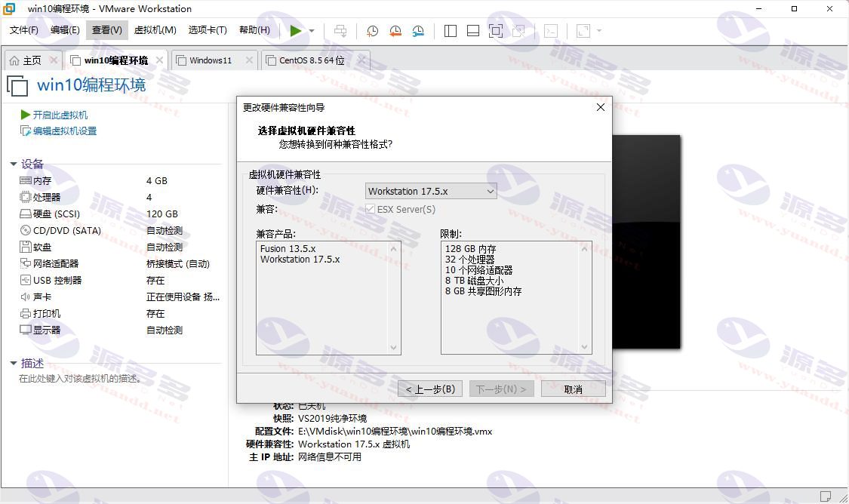
Task: Toggle the thumbnail bar view icon
Action: tap(473, 31)
